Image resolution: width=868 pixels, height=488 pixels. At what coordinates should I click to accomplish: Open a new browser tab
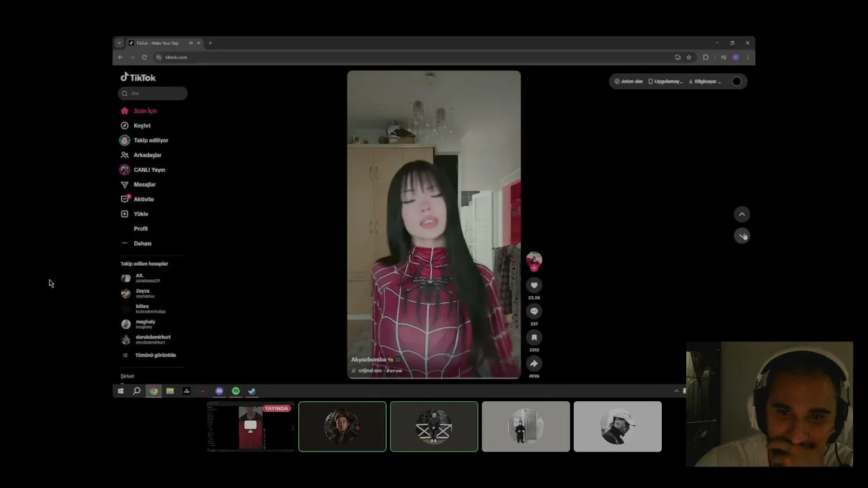point(210,43)
